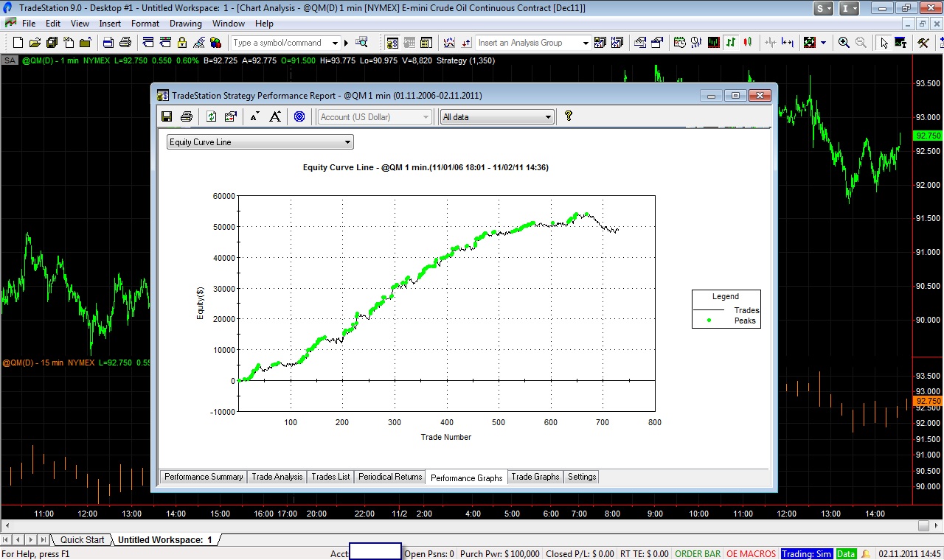Open the Format menu
Screen dimensions: 944x560
pos(145,24)
